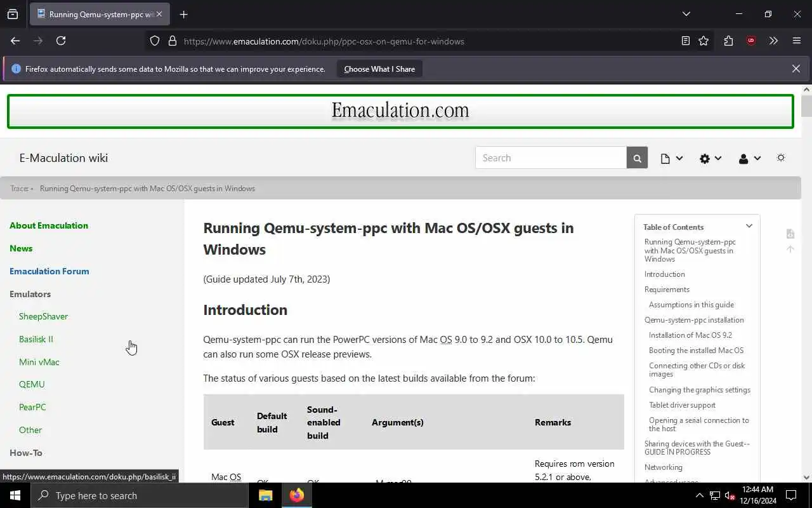Dismiss the Firefox data notification bar
Viewport: 812px width, 508px height.
pos(796,69)
